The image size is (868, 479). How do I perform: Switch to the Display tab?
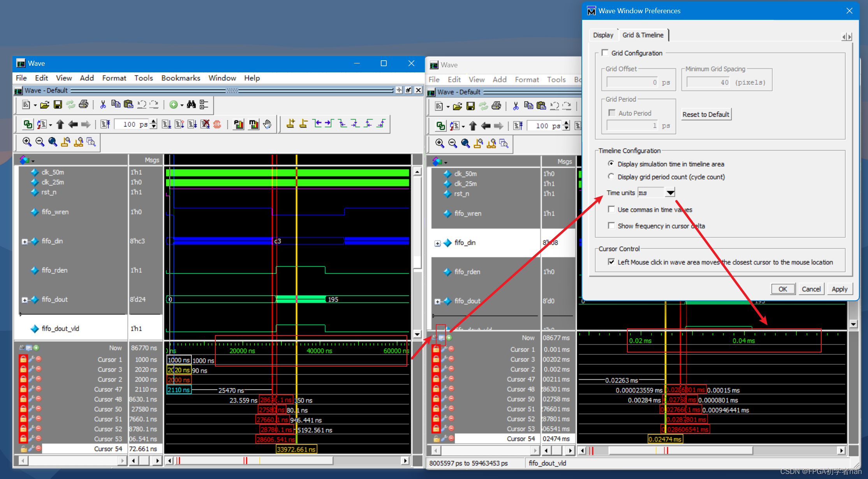(603, 35)
